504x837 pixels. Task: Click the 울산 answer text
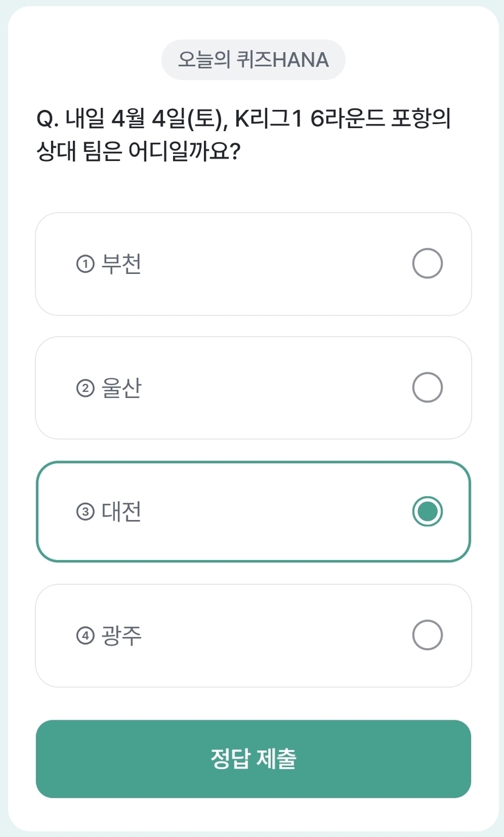point(121,388)
